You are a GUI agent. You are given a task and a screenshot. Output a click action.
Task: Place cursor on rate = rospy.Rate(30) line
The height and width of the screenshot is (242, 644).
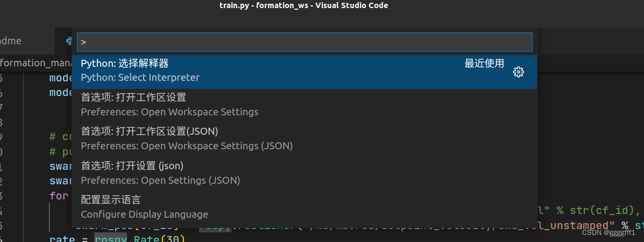coord(117,239)
